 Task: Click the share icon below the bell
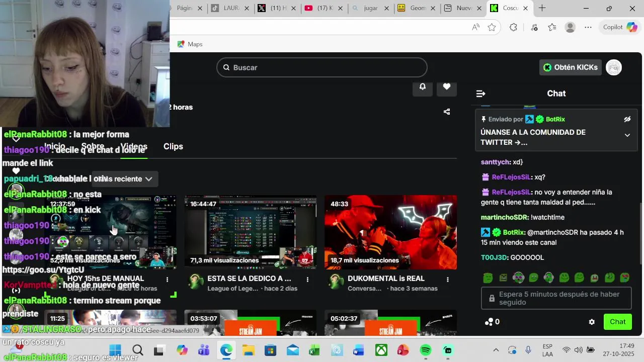coord(447,112)
